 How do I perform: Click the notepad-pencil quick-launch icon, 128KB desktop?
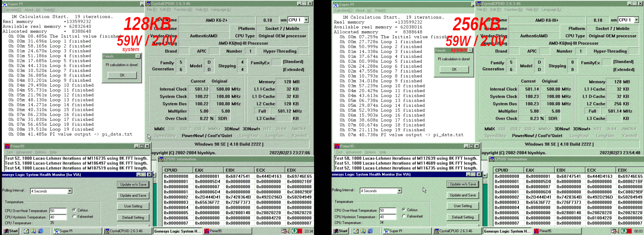[26, 231]
